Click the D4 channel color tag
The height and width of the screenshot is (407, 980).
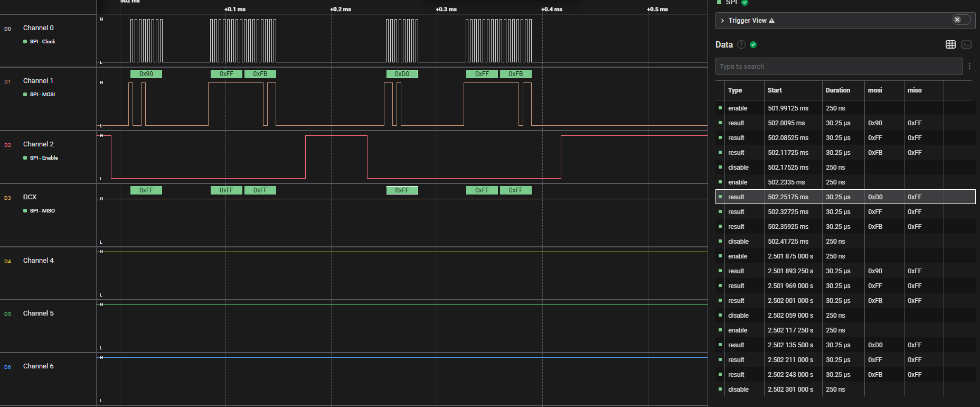pyautogui.click(x=7, y=262)
